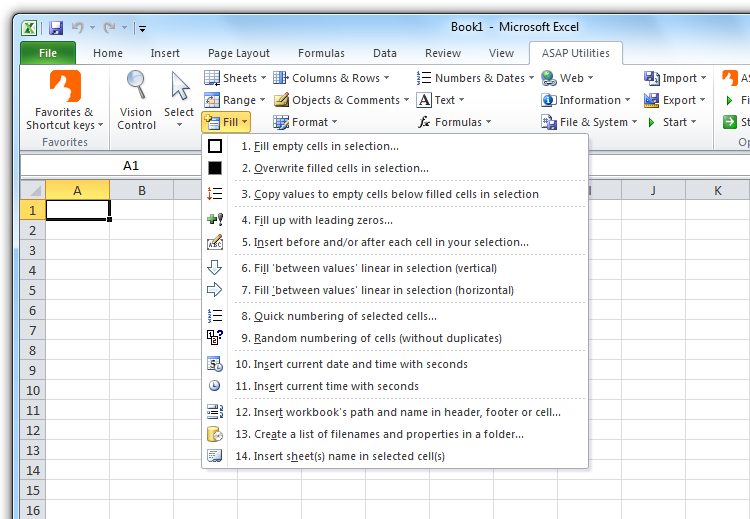The image size is (750, 519).
Task: Open the Start dropdown menu
Action: pyautogui.click(x=671, y=122)
